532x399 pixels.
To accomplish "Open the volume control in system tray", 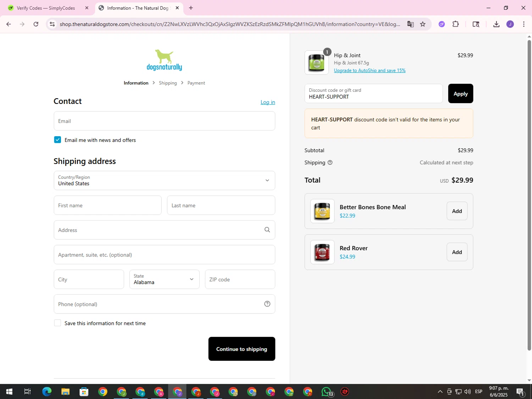I will coord(467,392).
